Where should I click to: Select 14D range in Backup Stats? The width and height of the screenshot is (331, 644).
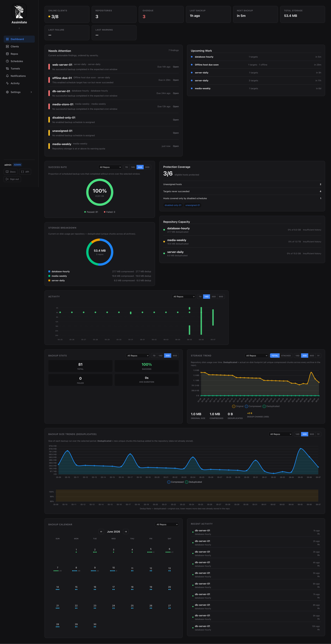161,355
